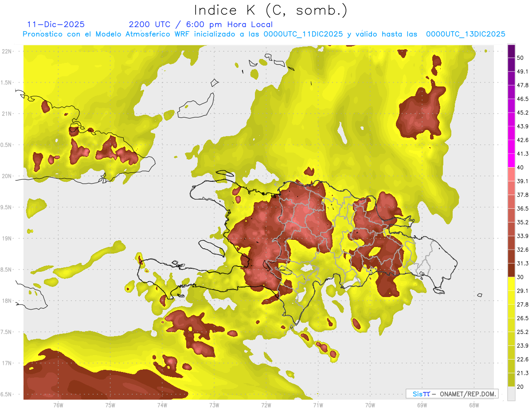Click the "68W" longitude label
Viewport: 532px width, 411px height.
[474, 405]
